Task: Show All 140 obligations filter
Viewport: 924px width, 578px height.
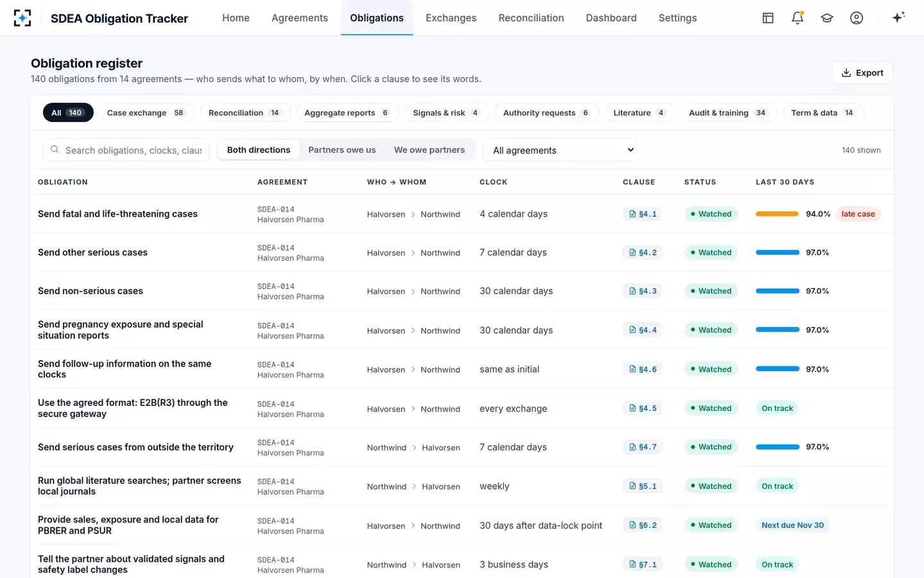Action: [x=68, y=112]
